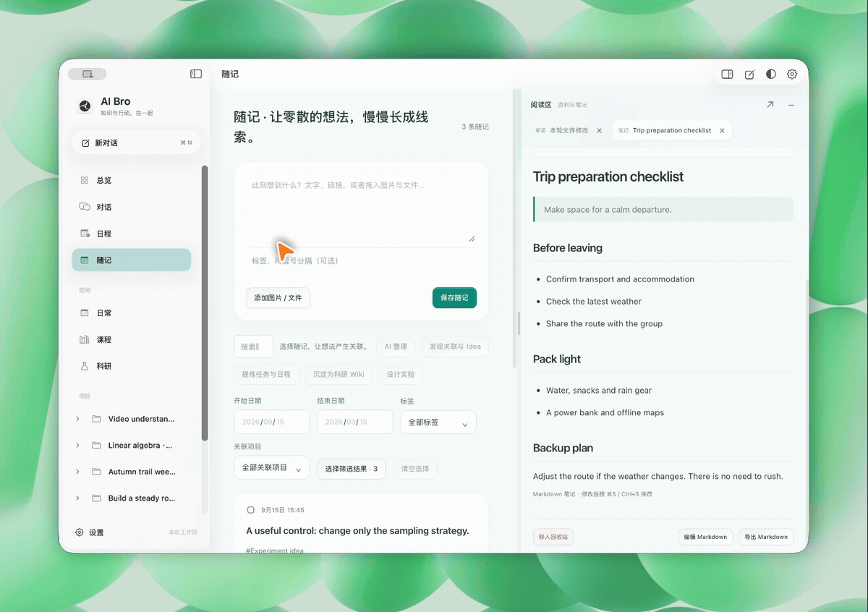This screenshot has height=612, width=868.
Task: Open the 全部标签 dropdown
Action: 438,422
